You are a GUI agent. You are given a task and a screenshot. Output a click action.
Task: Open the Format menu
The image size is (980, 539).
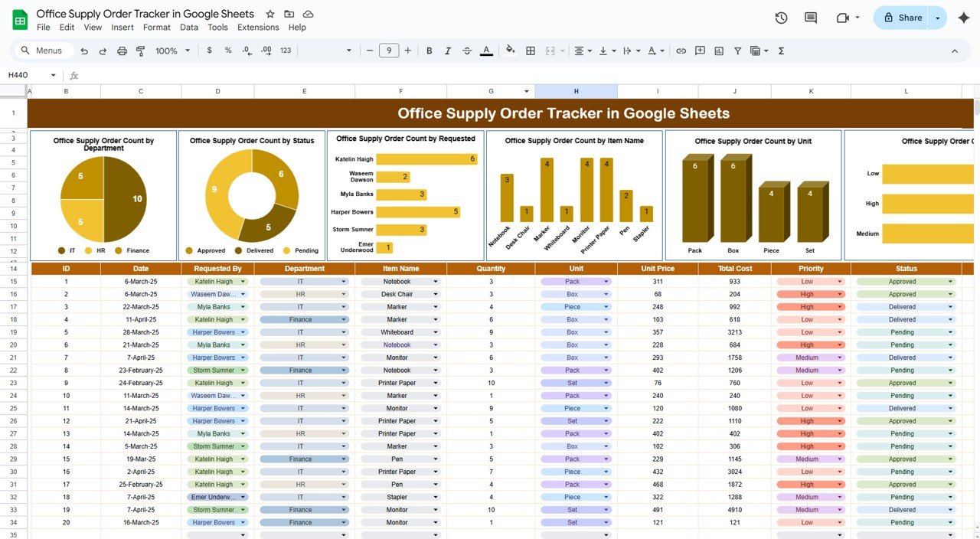pos(157,28)
